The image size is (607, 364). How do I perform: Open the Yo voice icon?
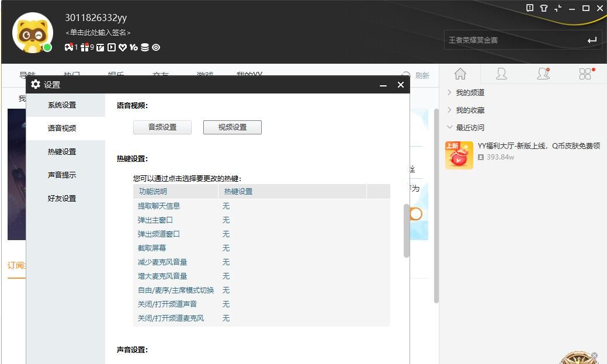tap(134, 47)
